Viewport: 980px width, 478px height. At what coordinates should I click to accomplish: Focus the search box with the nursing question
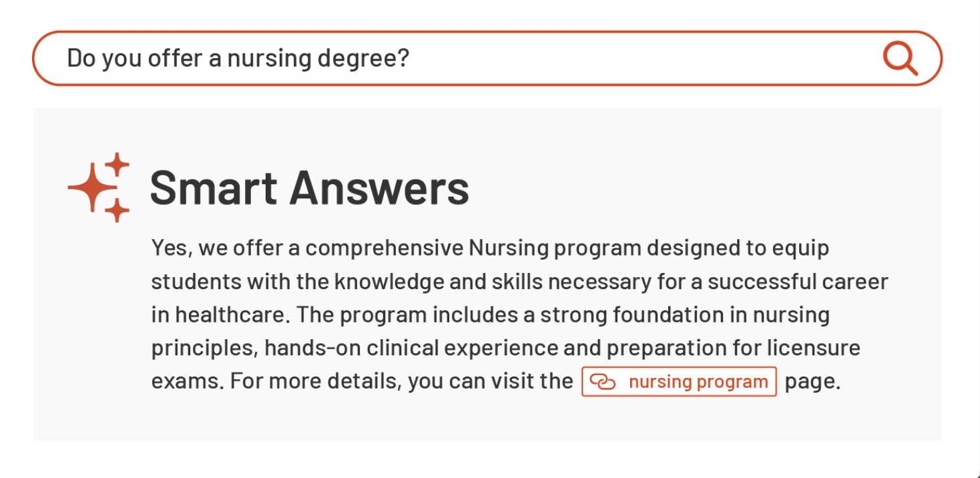pyautogui.click(x=487, y=58)
